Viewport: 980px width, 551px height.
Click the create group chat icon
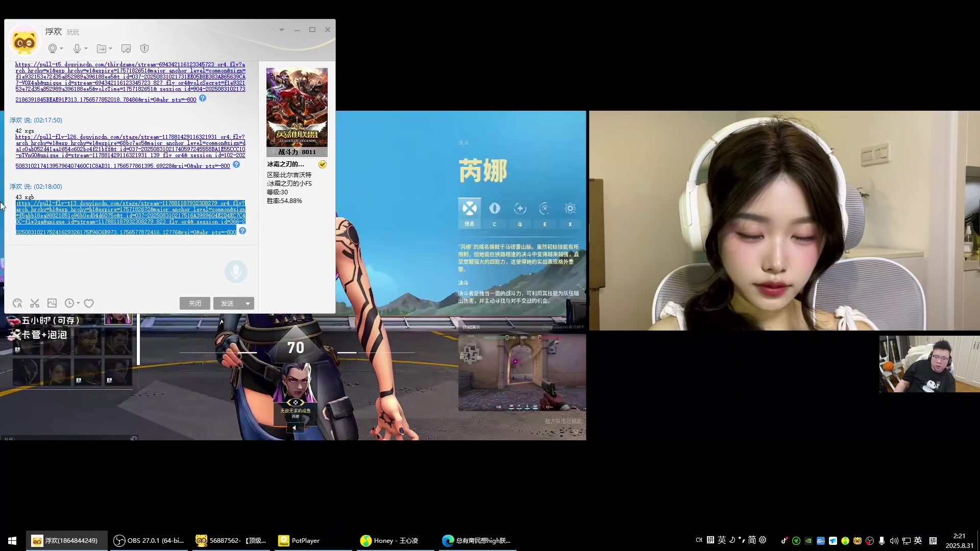tap(126, 48)
